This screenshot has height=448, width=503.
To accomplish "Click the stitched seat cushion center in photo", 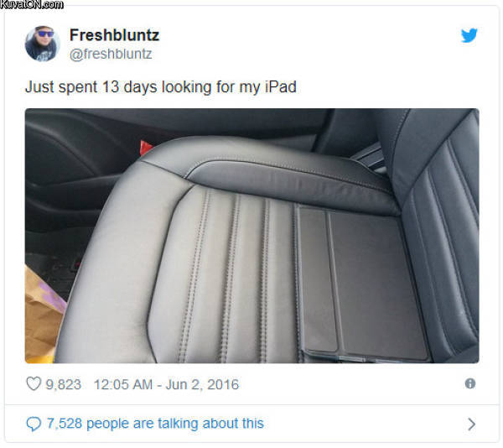I will 231,273.
